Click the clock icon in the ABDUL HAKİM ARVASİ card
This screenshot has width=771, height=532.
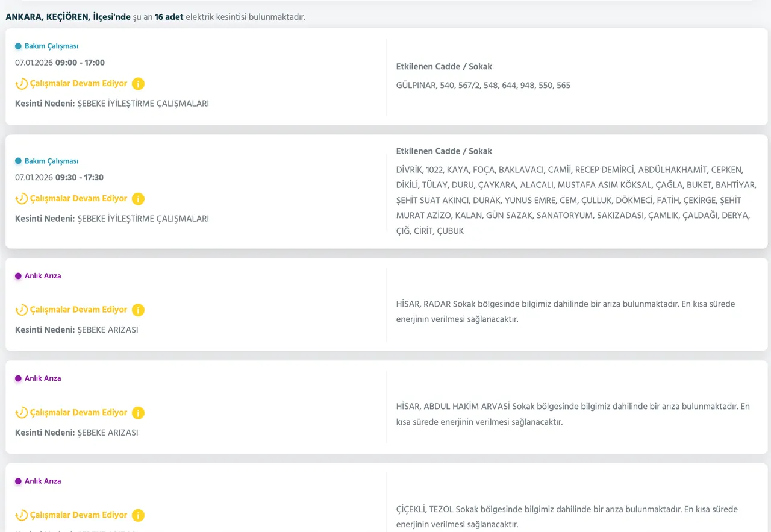(22, 413)
